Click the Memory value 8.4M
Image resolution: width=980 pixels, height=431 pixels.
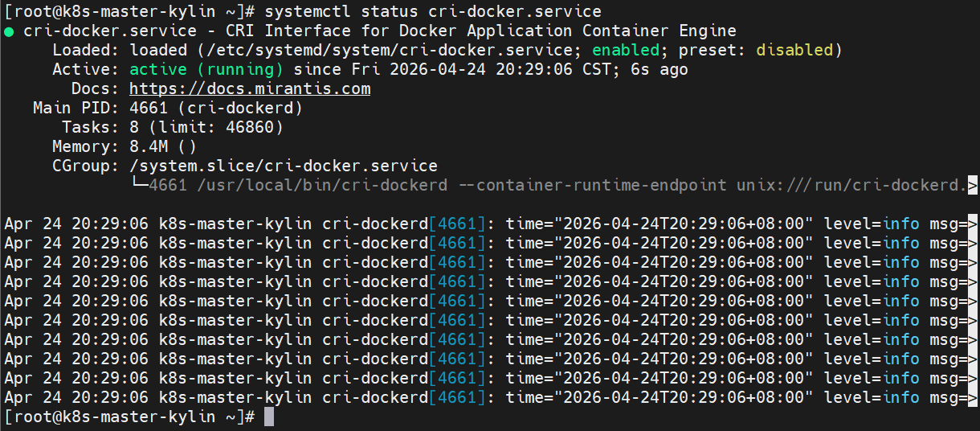149,146
